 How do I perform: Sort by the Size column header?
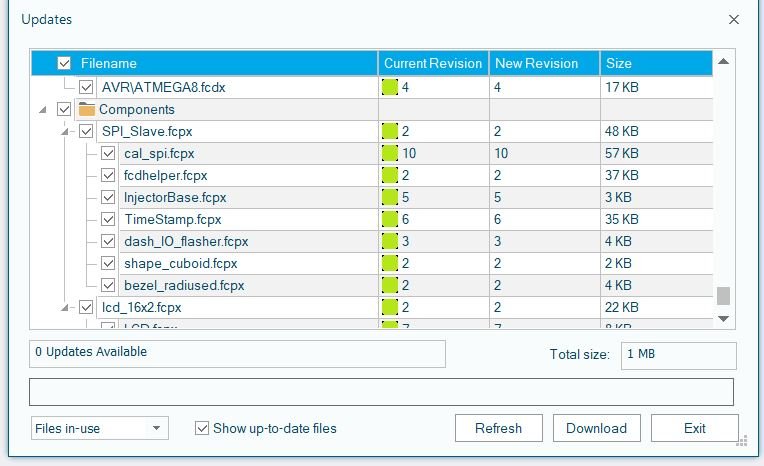tap(656, 63)
